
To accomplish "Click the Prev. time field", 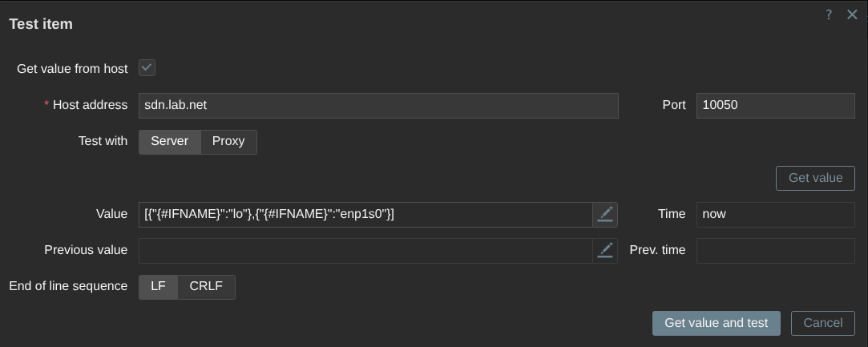I will [776, 251].
